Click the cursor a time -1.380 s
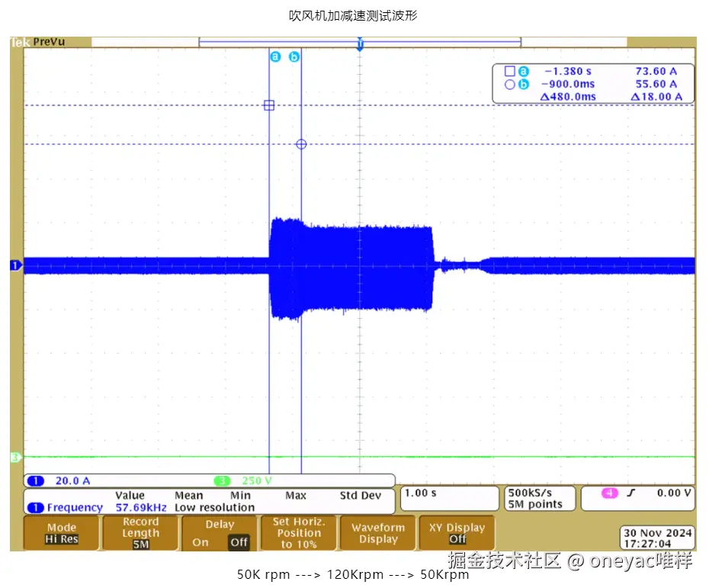 pyautogui.click(x=568, y=72)
